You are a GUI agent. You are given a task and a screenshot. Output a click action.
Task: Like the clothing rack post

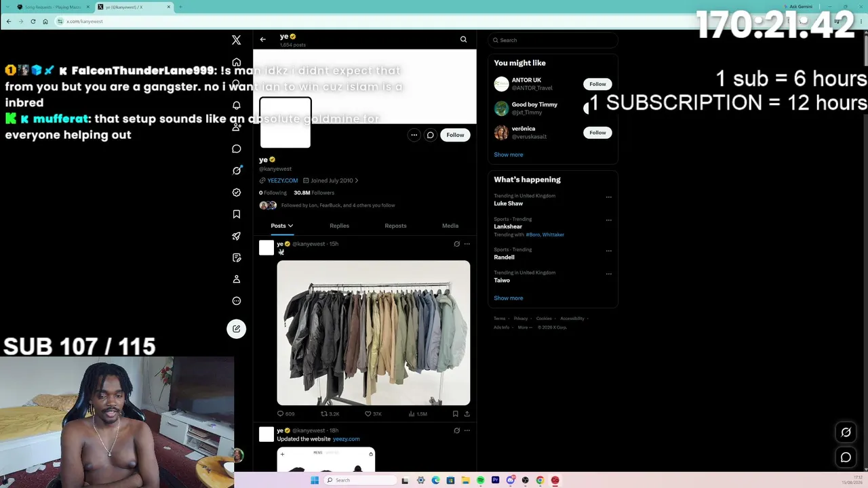[373, 413]
